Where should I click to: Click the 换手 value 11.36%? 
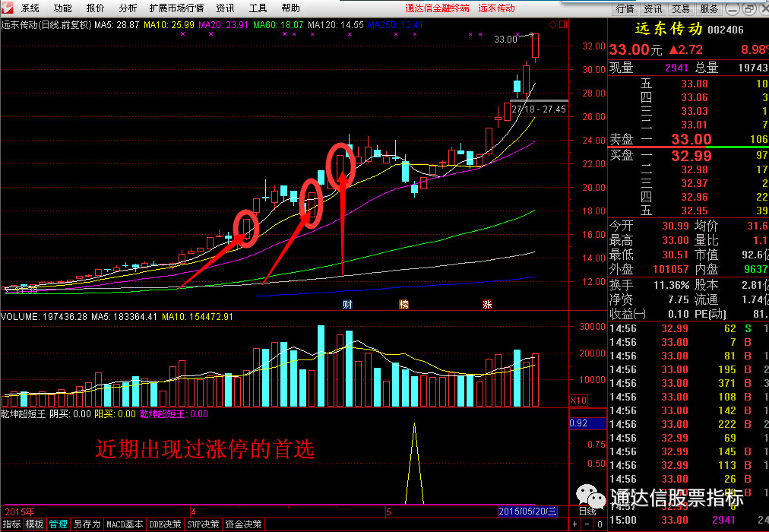pos(672,285)
